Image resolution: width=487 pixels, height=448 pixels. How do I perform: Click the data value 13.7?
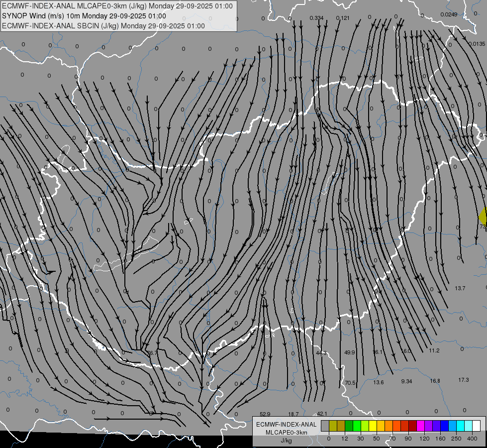click(x=460, y=288)
